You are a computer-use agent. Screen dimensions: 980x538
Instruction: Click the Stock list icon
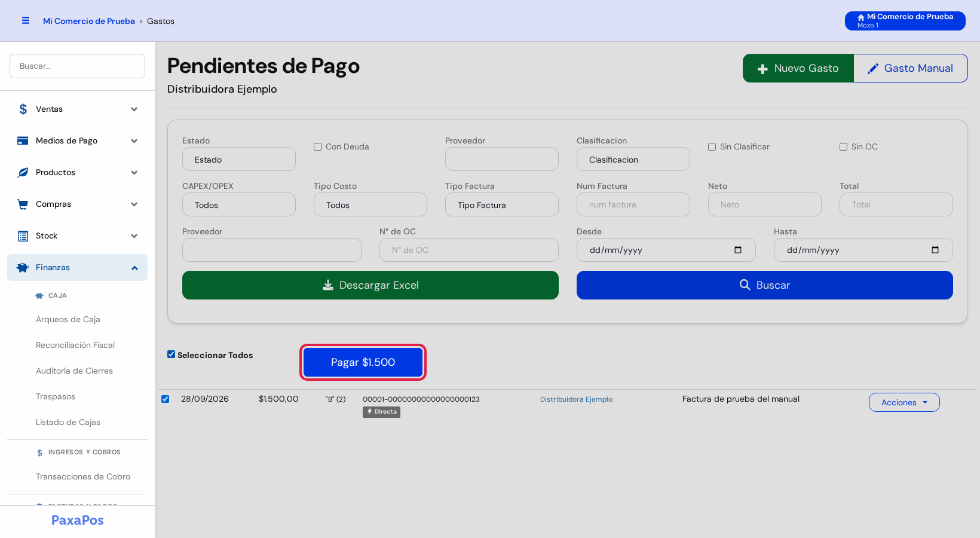click(x=23, y=236)
